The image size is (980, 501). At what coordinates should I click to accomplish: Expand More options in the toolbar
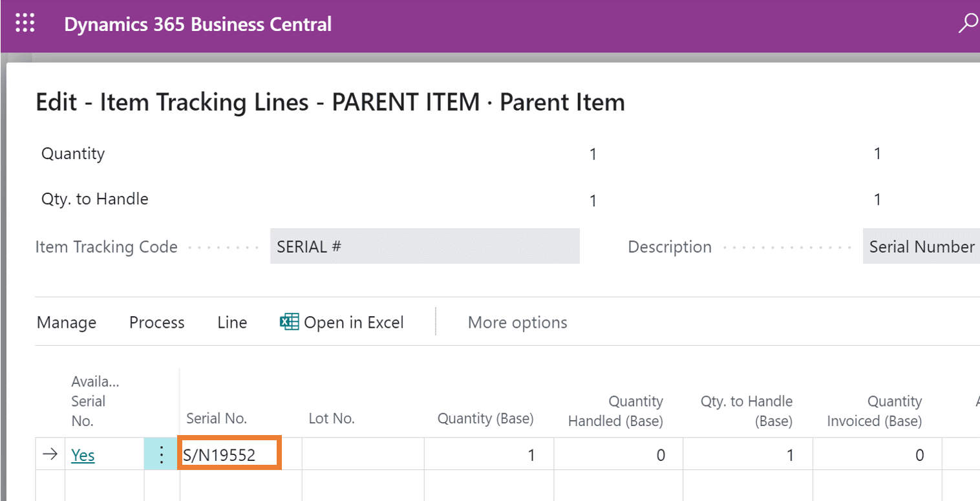[x=517, y=323]
